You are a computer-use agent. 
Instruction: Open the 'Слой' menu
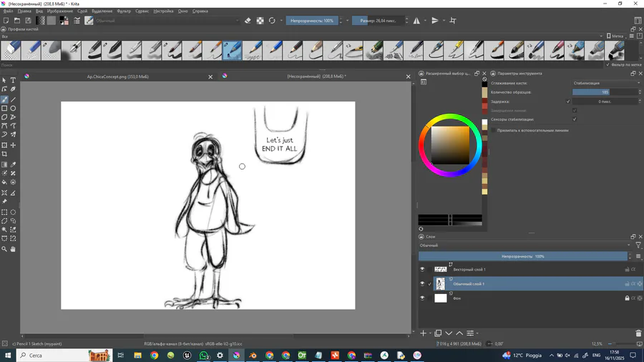click(82, 11)
